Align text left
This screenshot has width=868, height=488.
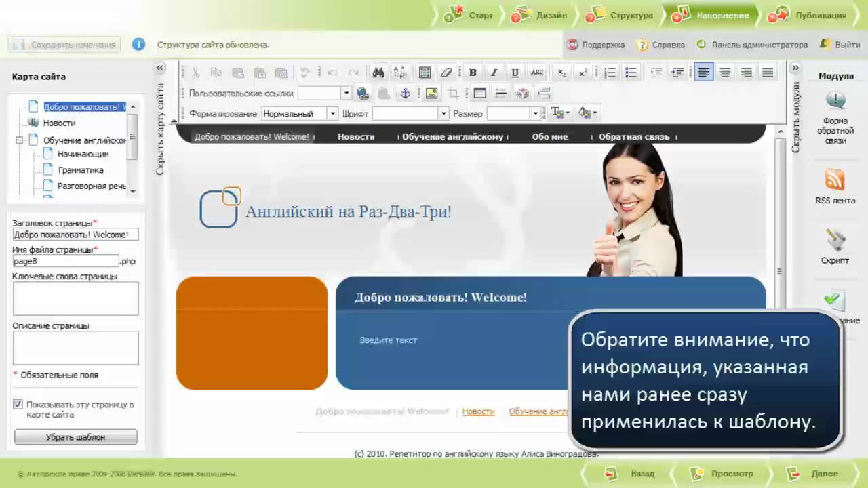704,73
